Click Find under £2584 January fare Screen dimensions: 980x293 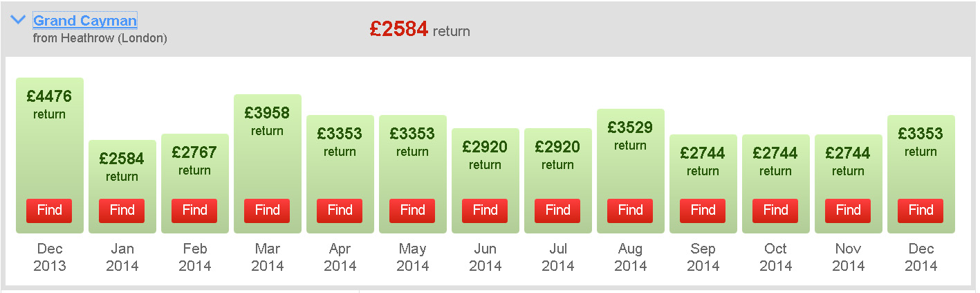[x=122, y=211]
